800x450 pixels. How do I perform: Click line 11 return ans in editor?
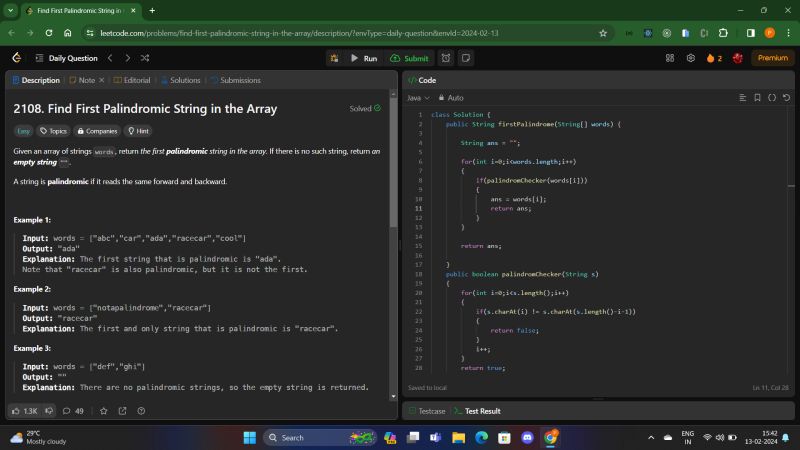click(x=511, y=208)
